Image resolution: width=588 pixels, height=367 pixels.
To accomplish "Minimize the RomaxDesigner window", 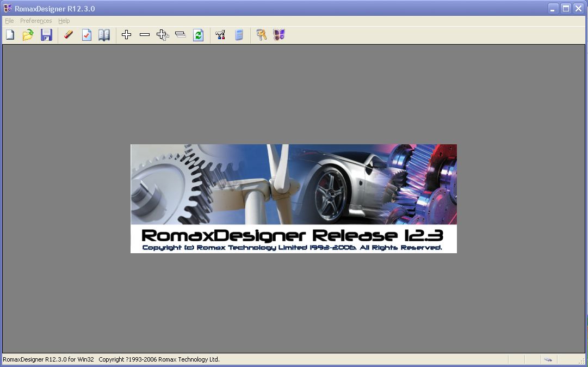I will click(x=553, y=9).
